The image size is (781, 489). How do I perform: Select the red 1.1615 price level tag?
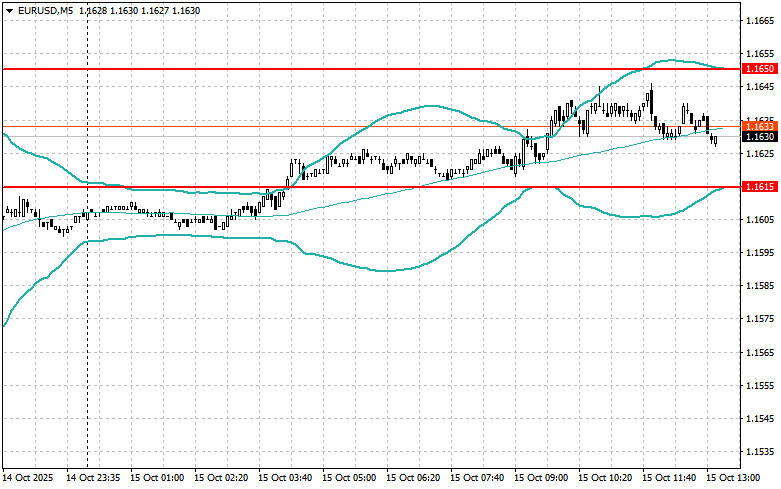[x=759, y=187]
